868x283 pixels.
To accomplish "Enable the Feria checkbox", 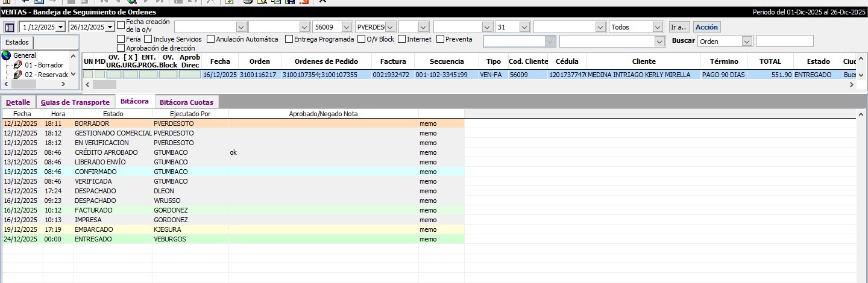I will (x=121, y=39).
